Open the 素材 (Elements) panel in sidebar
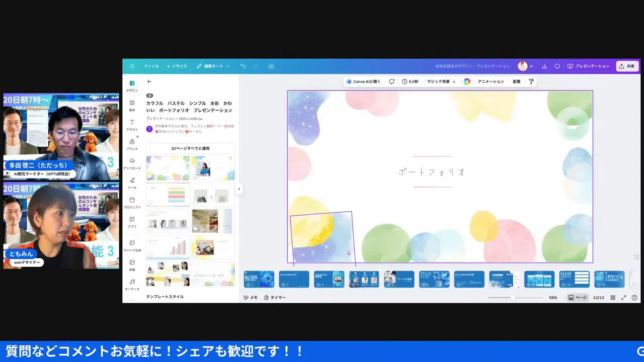The width and height of the screenshot is (644, 362). coord(132,105)
